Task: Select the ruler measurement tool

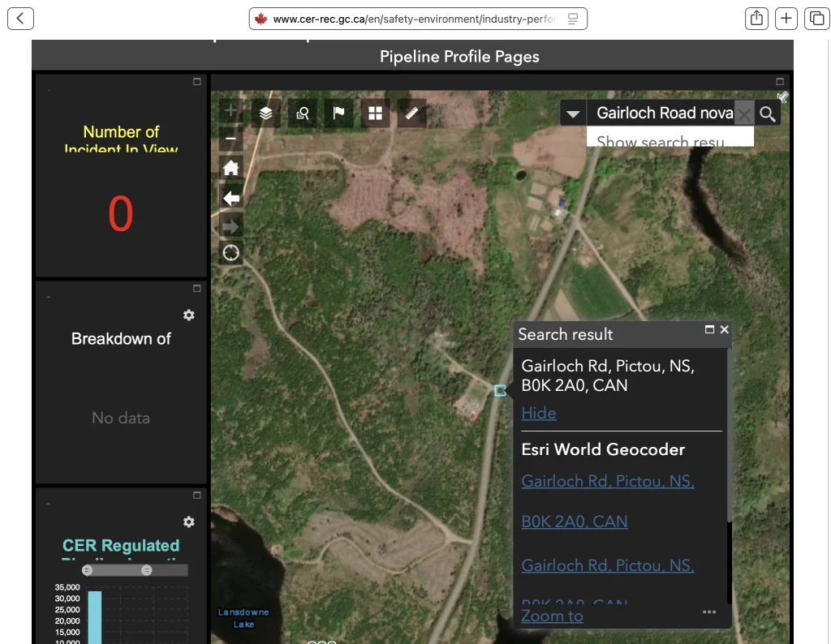Action: pos(411,114)
